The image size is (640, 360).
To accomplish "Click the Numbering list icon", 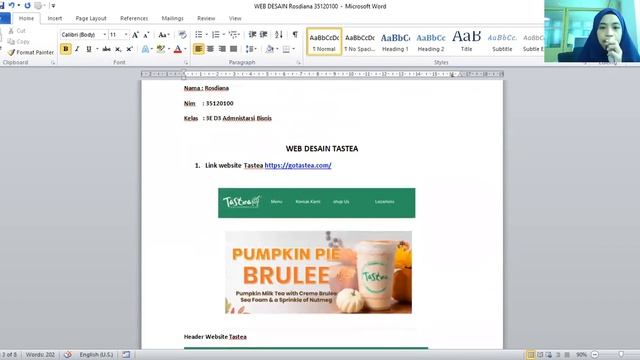I will pyautogui.click(x=216, y=35).
